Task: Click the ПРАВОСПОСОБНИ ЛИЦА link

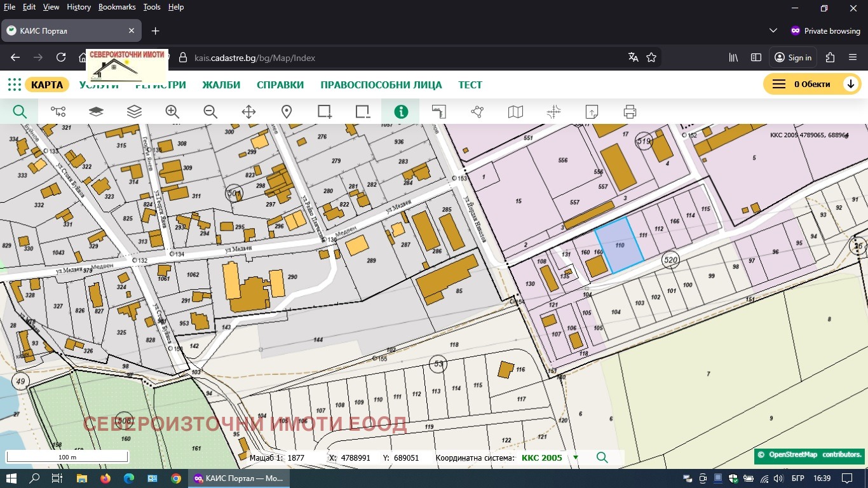Action: pyautogui.click(x=381, y=85)
